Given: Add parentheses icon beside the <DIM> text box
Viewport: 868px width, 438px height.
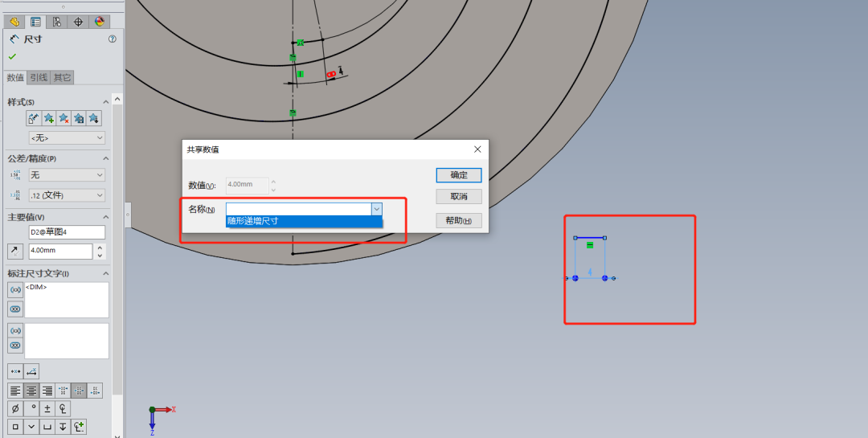Looking at the screenshot, I should [x=15, y=289].
